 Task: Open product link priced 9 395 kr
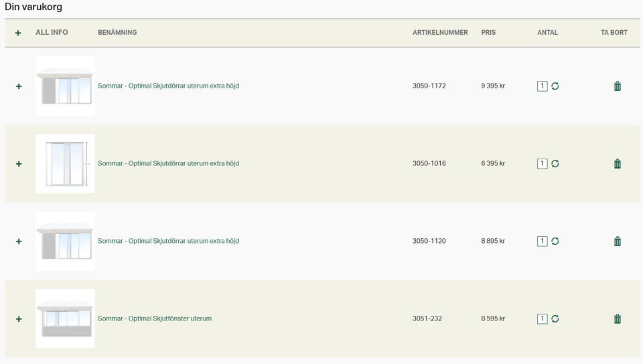pyautogui.click(x=168, y=86)
